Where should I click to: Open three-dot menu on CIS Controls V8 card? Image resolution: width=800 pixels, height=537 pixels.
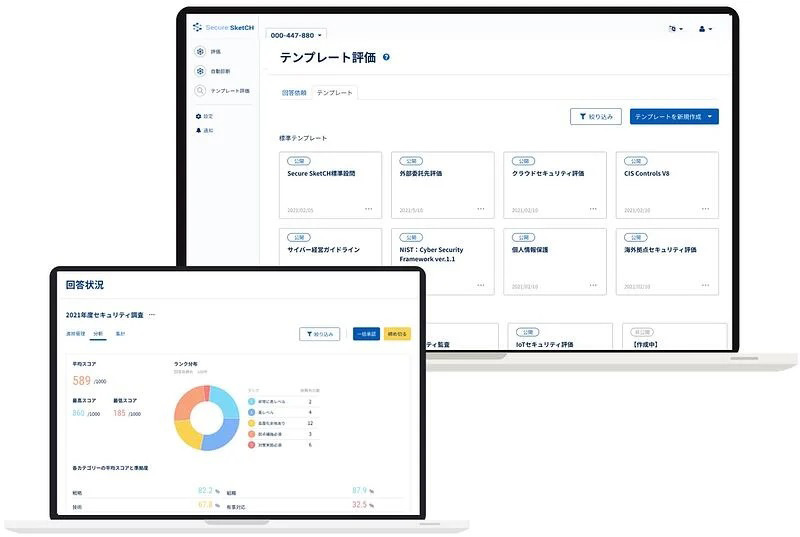click(705, 209)
